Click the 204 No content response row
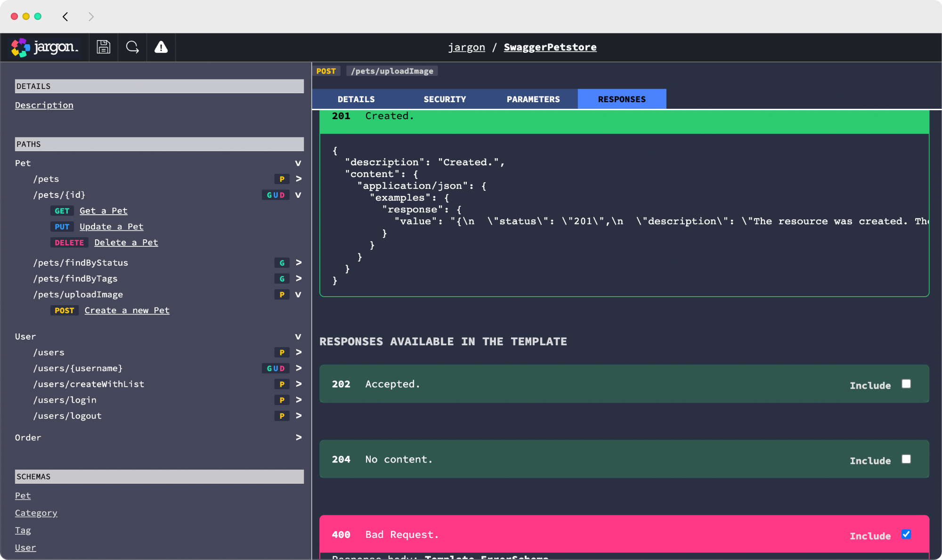 point(624,459)
